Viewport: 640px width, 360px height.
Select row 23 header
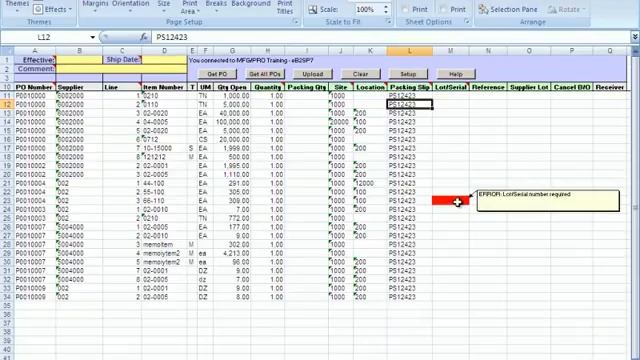point(7,201)
